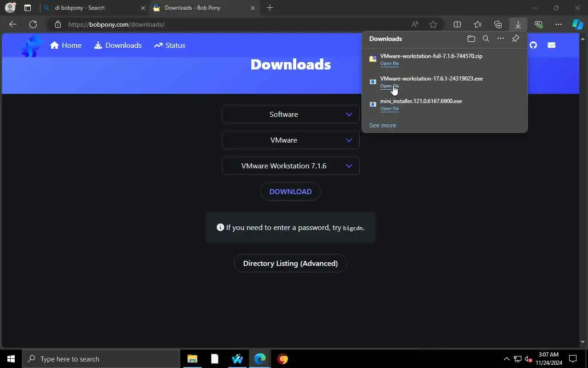Viewport: 588px width, 368px height.
Task: Open Edge Settings and more menu
Action: [559, 24]
